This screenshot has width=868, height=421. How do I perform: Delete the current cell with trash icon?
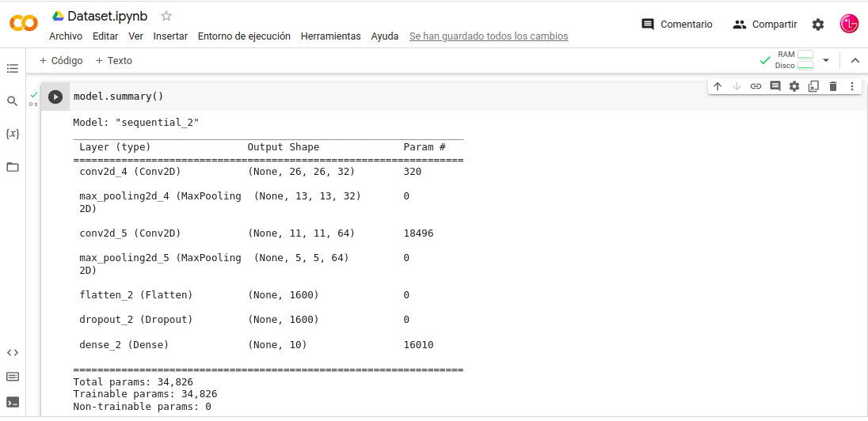pyautogui.click(x=833, y=86)
